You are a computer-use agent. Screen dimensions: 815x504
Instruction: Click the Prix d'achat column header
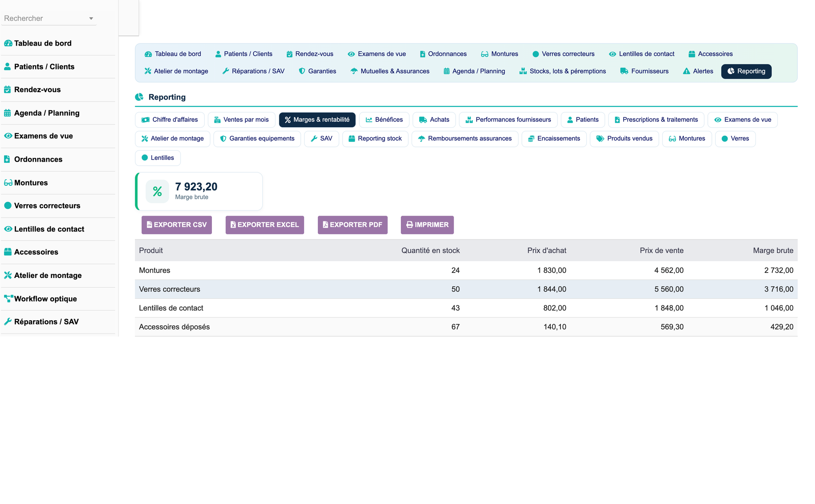point(547,250)
